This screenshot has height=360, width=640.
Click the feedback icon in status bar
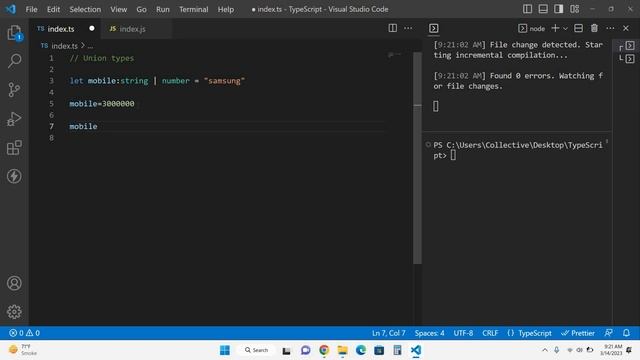click(x=608, y=333)
